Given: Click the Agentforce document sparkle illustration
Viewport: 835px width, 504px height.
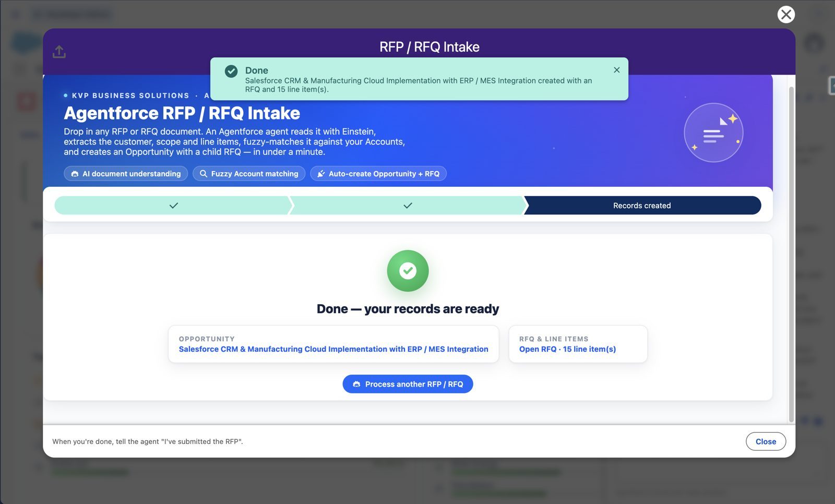Looking at the screenshot, I should tap(713, 133).
